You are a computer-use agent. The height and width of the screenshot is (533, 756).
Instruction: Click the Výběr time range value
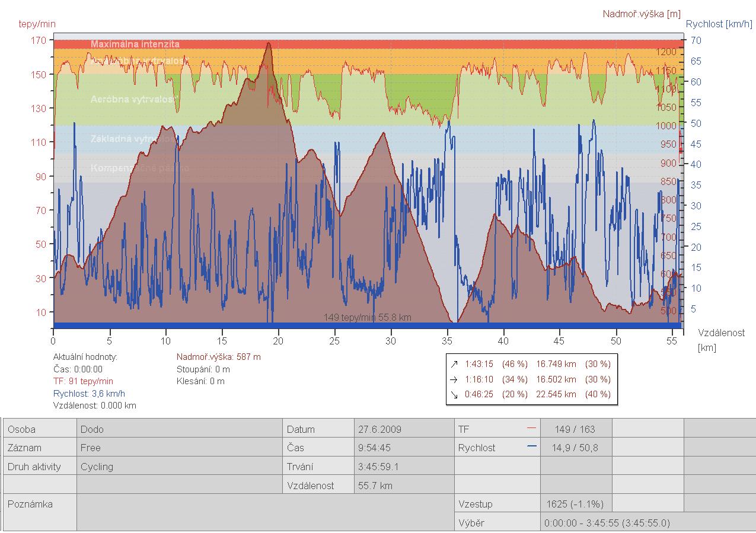pos(608,523)
